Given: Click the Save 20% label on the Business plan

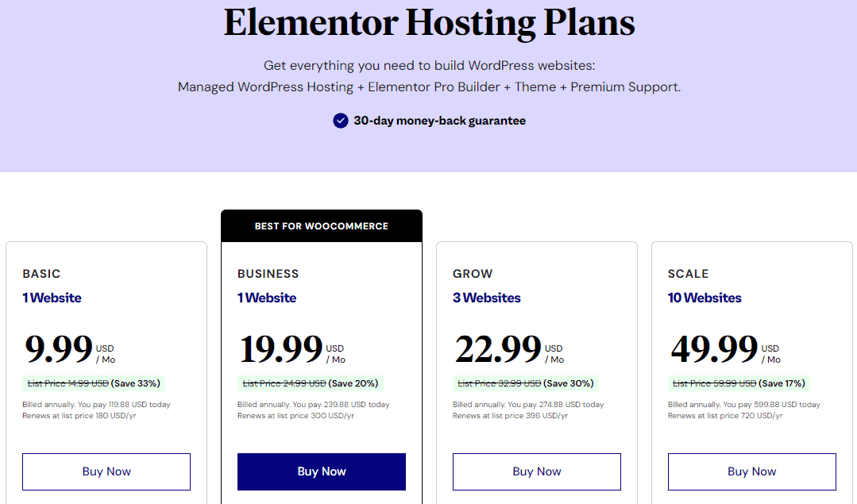Looking at the screenshot, I should 352,383.
